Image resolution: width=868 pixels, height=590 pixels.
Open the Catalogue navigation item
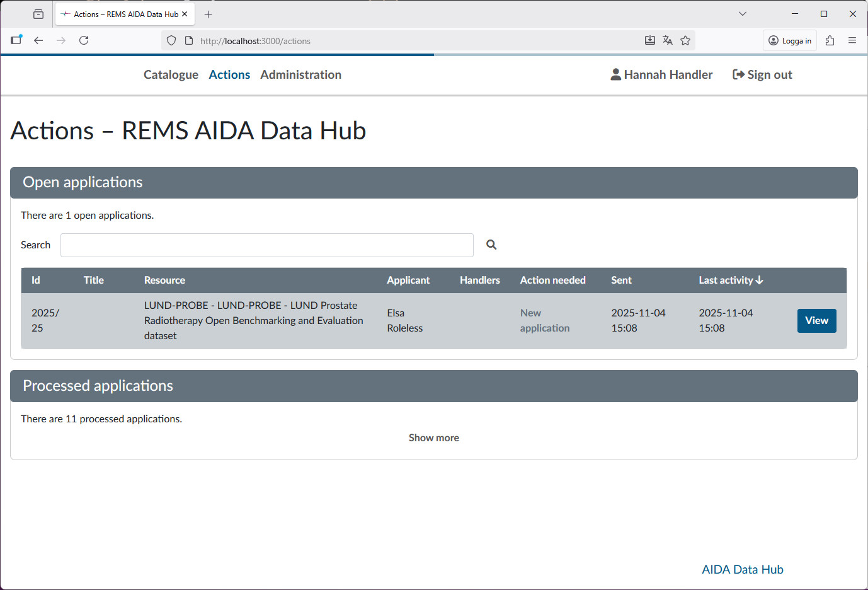click(171, 74)
